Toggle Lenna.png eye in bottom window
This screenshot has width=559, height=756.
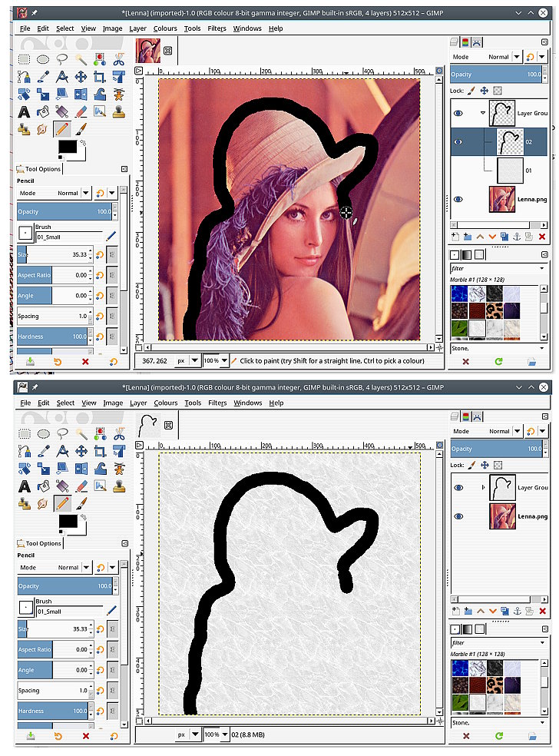[458, 516]
